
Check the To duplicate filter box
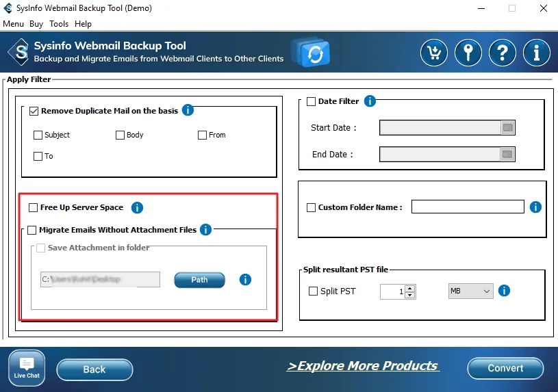[x=38, y=156]
